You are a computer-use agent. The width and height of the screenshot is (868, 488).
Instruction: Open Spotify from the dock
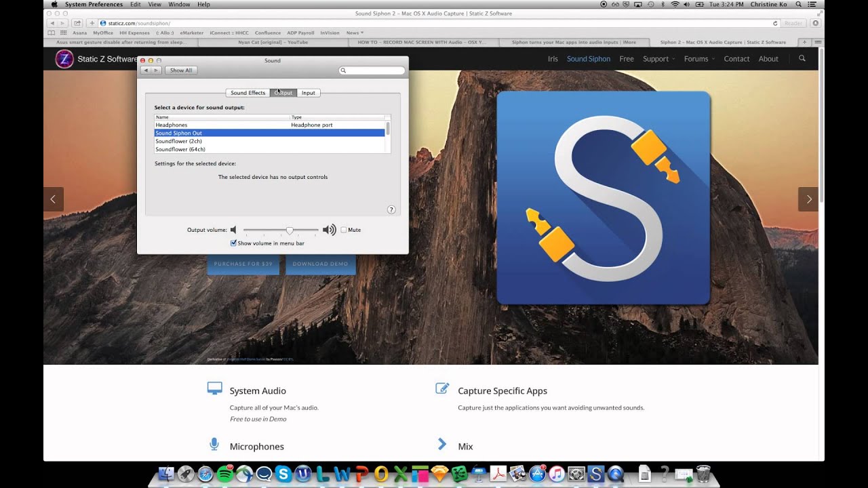click(x=226, y=474)
